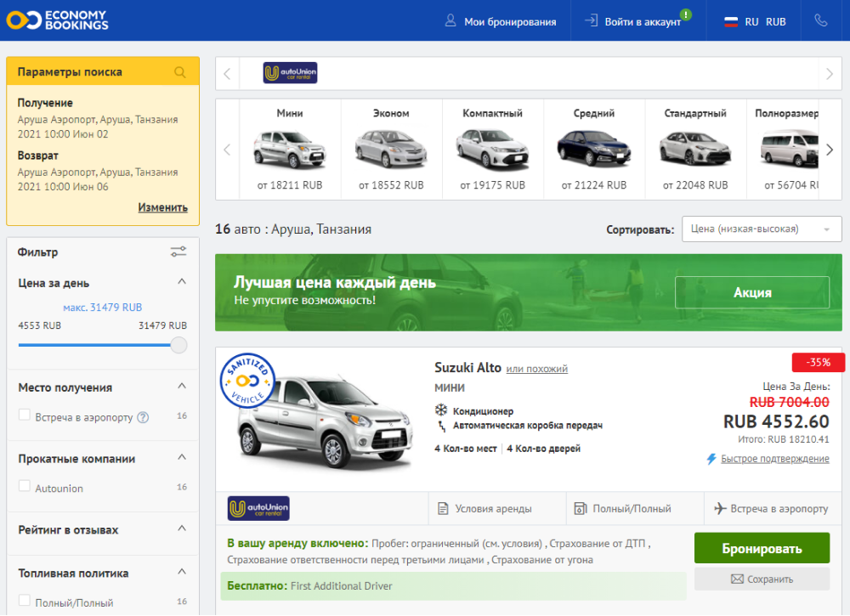Click the air conditioner snowflake icon

441,410
